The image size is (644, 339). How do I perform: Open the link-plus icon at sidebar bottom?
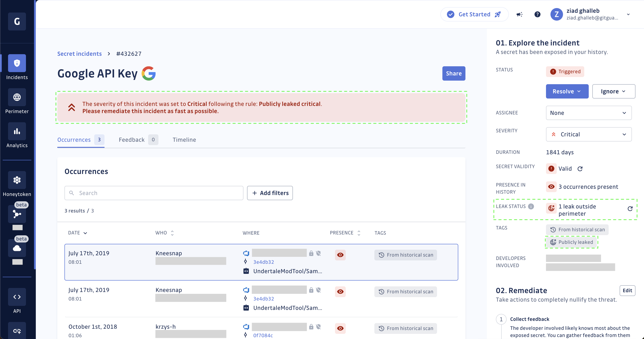point(17,331)
